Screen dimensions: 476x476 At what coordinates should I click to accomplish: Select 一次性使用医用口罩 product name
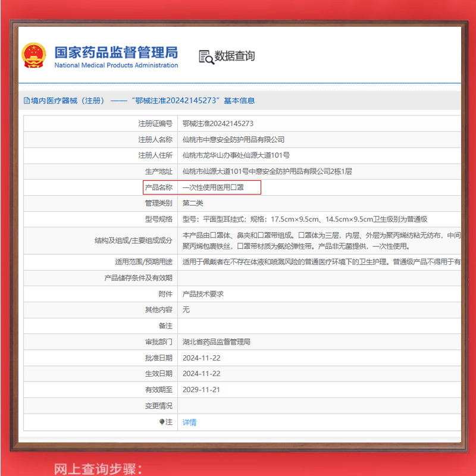pyautogui.click(x=213, y=187)
